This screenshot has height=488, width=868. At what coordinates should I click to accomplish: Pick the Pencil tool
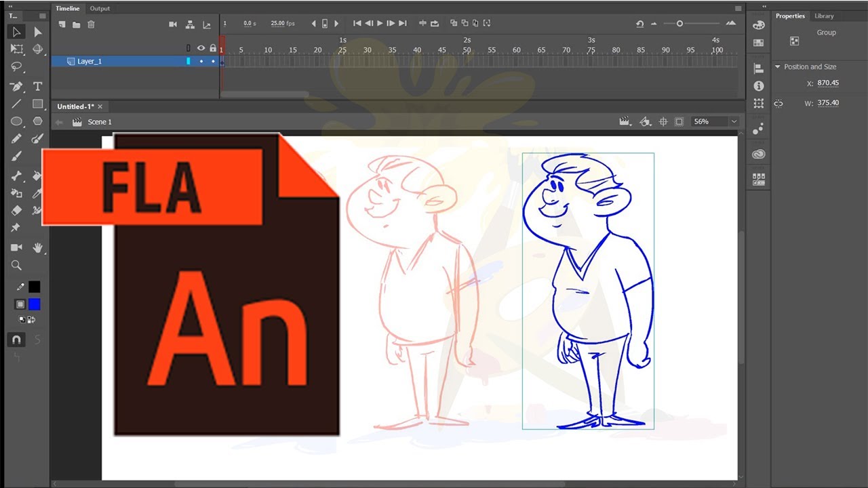[16, 138]
